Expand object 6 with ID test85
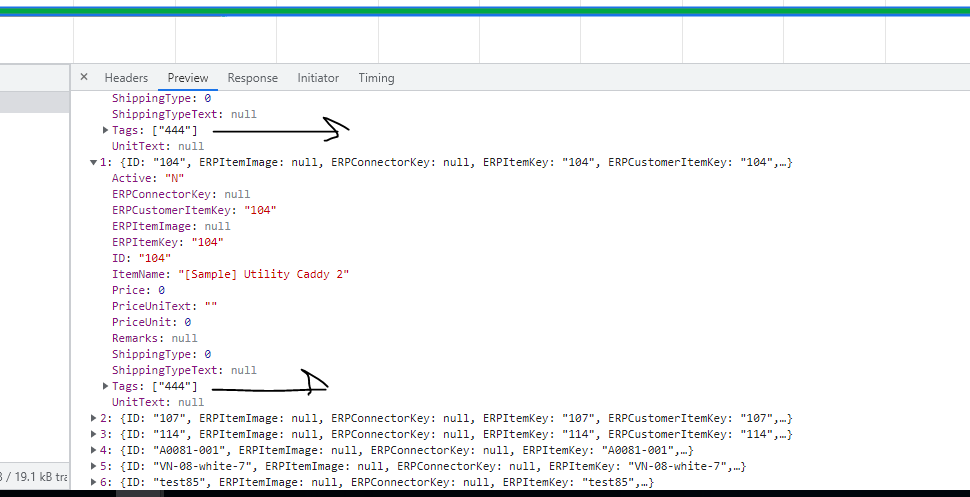The image size is (970, 497). (93, 482)
